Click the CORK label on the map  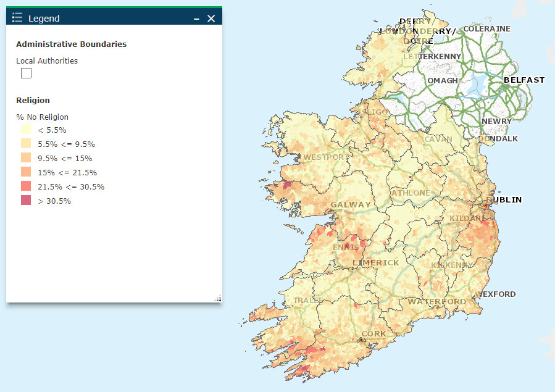[374, 333]
